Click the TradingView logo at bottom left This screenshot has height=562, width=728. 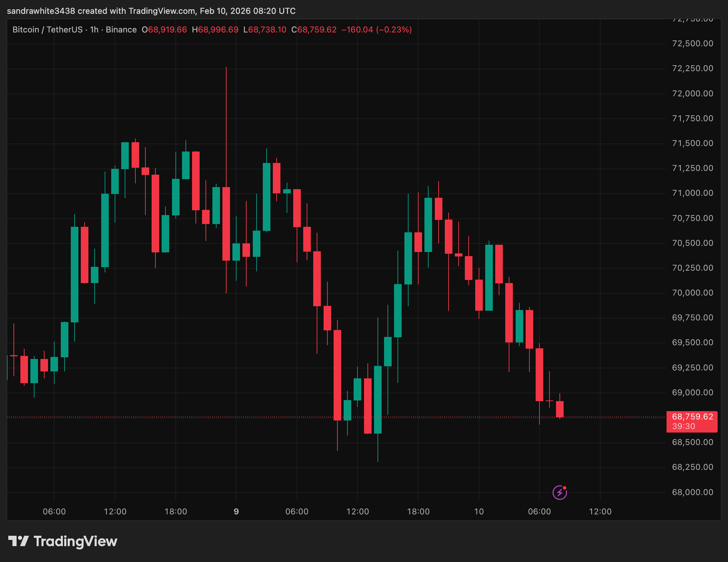pyautogui.click(x=63, y=541)
